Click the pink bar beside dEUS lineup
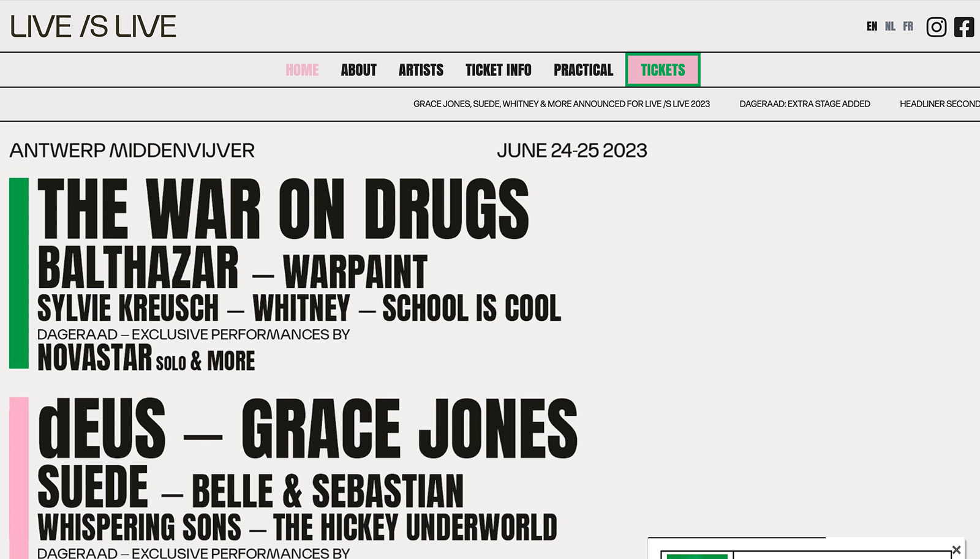The height and width of the screenshot is (559, 980). (19, 478)
